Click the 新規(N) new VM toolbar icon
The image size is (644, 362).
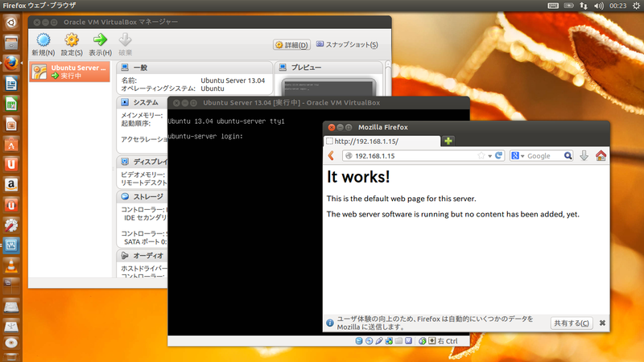[43, 40]
